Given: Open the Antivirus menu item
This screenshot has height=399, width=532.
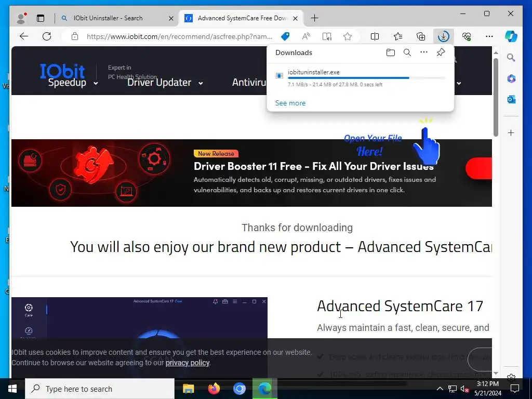Looking at the screenshot, I should (x=249, y=83).
